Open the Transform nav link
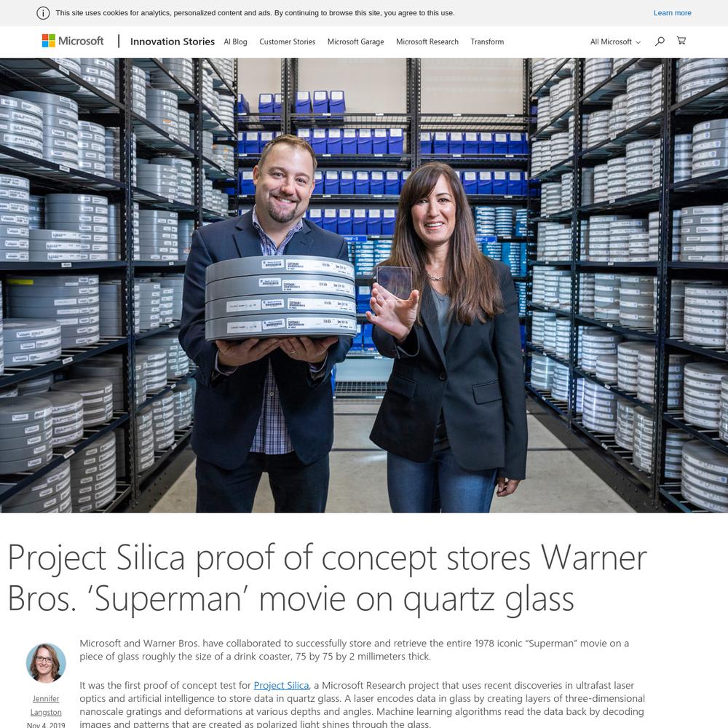This screenshot has width=728, height=728. pyautogui.click(x=487, y=41)
